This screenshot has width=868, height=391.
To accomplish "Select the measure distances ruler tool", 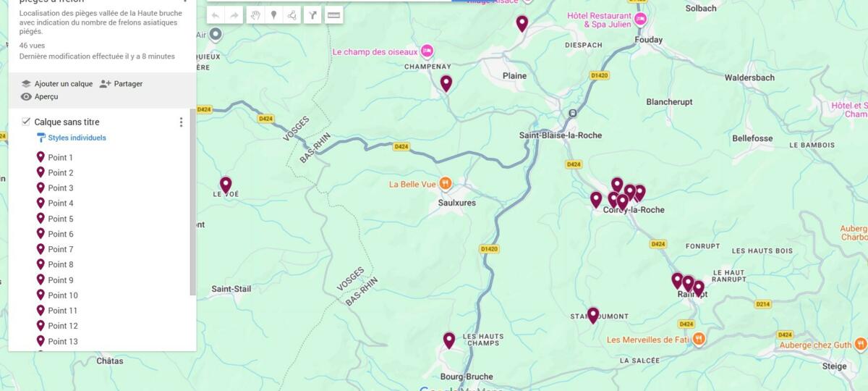I will pos(333,15).
